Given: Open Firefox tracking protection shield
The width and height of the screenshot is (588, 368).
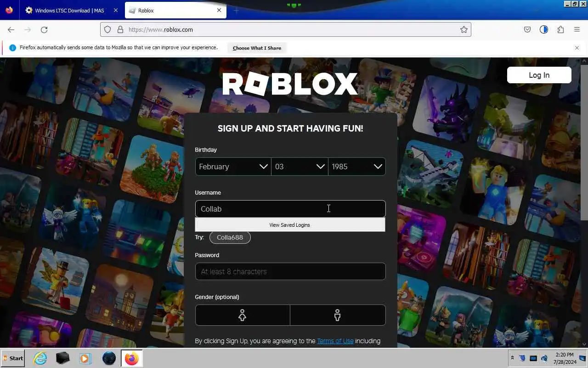Looking at the screenshot, I should 107,29.
